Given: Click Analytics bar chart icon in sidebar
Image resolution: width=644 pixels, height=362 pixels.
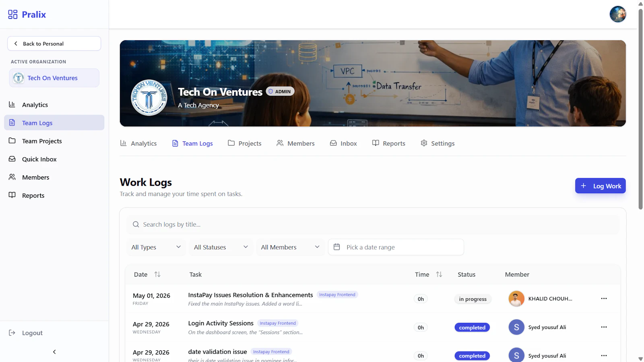Looking at the screenshot, I should click(x=12, y=104).
